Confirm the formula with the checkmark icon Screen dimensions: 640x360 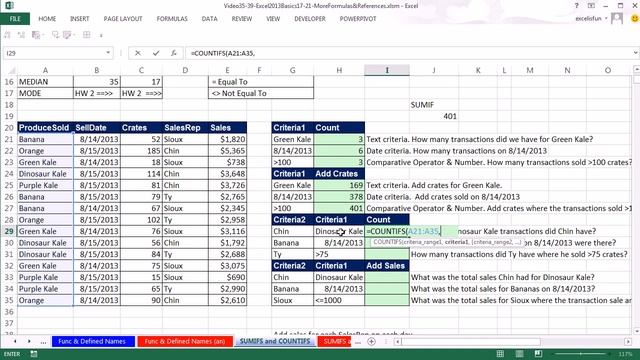click(156, 53)
